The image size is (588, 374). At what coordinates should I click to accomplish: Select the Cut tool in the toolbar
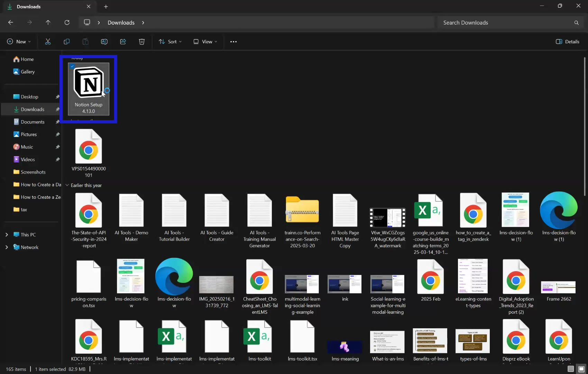48,42
